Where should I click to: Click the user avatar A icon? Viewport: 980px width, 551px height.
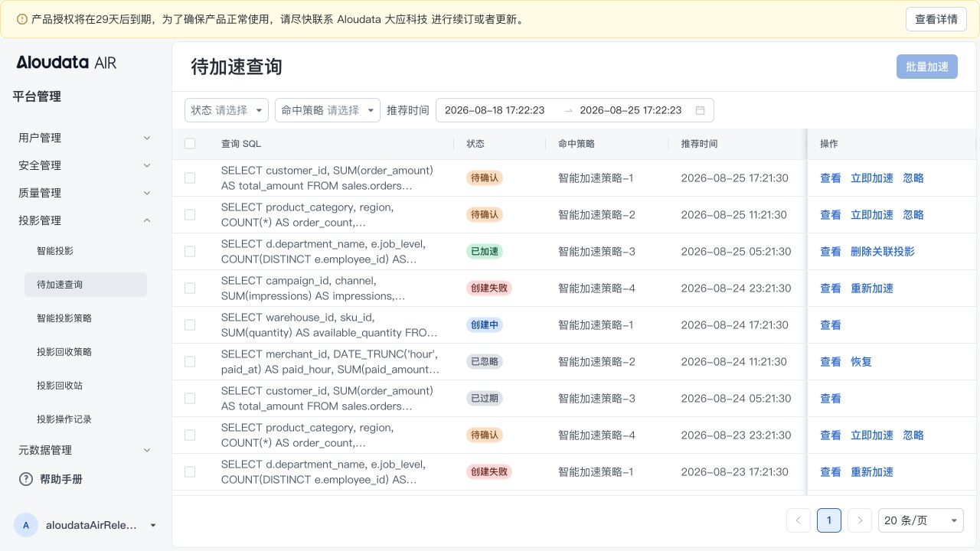(26, 525)
